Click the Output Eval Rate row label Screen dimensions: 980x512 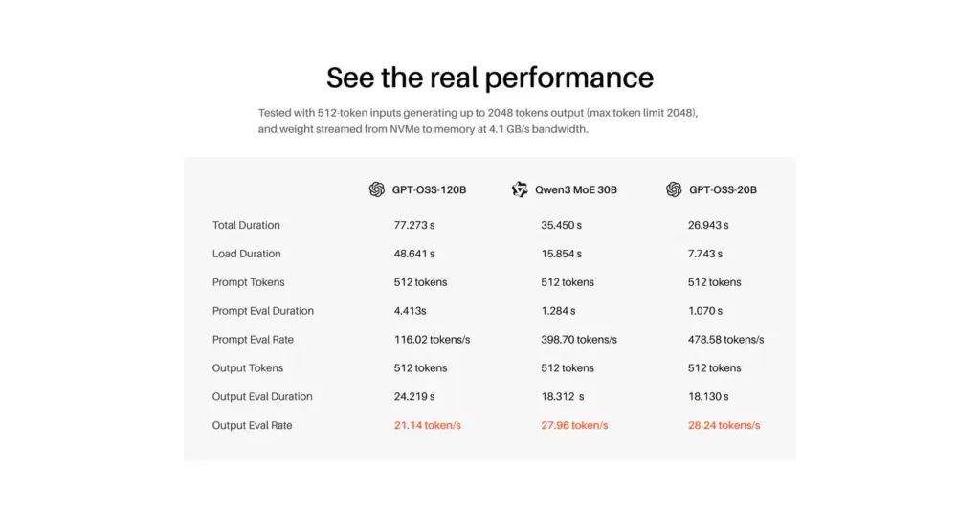[252, 425]
